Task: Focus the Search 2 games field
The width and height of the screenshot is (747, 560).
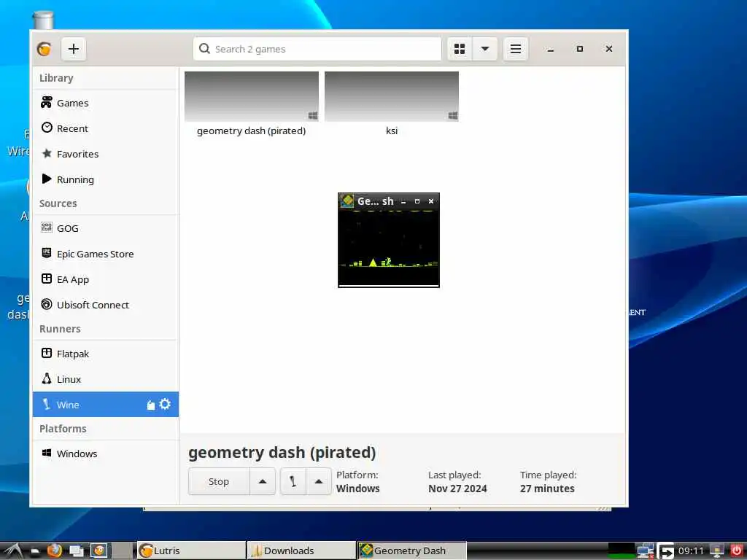Action: [317, 49]
